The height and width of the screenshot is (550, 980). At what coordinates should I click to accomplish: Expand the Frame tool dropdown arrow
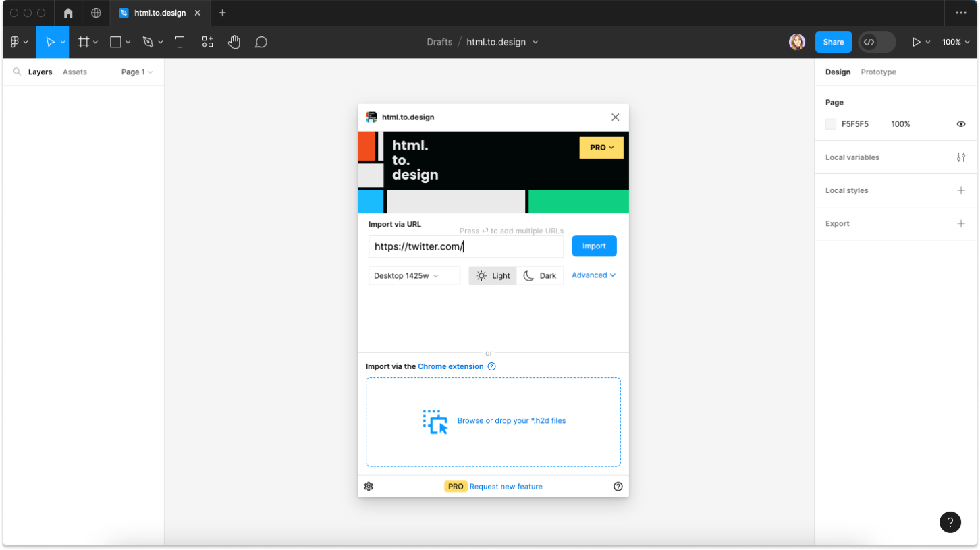(x=95, y=42)
